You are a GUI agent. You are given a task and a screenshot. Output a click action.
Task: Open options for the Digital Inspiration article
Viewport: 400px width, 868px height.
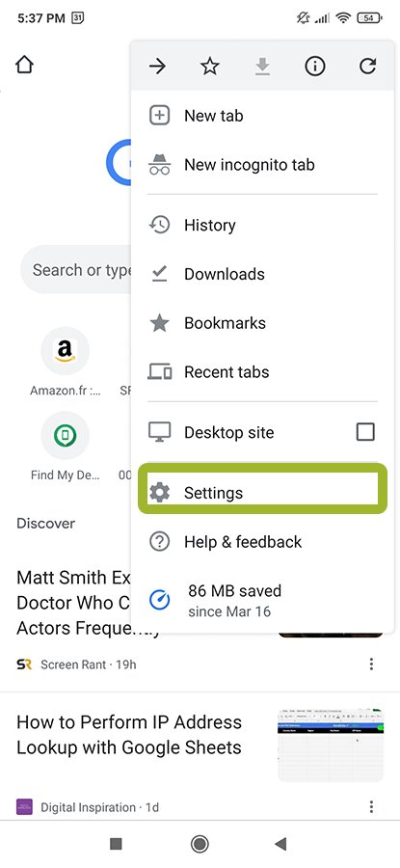click(x=371, y=806)
